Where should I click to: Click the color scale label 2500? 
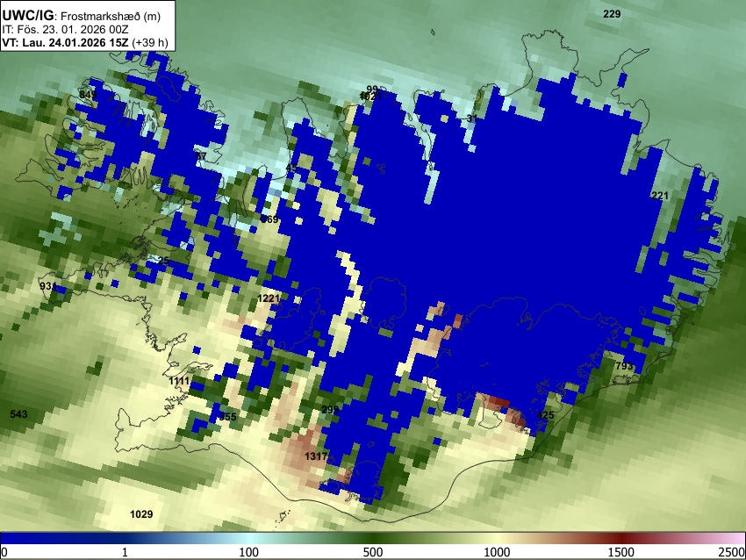click(732, 552)
